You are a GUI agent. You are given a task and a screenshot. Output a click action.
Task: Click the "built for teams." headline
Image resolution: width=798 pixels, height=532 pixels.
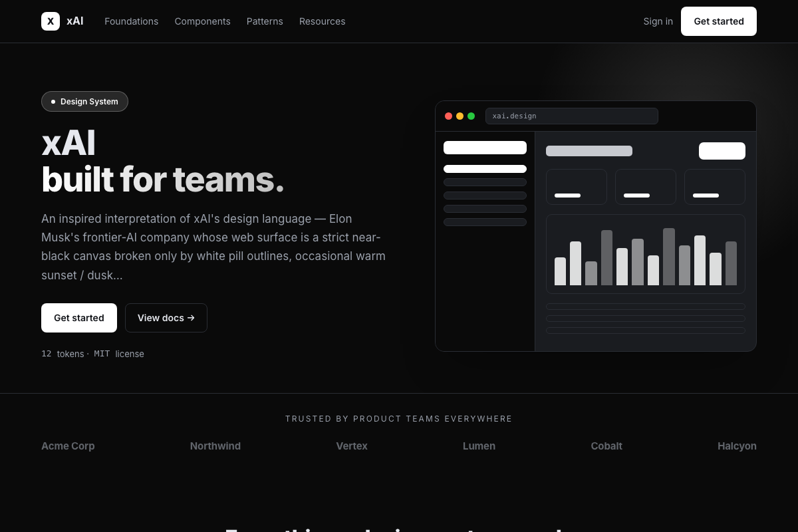[163, 180]
